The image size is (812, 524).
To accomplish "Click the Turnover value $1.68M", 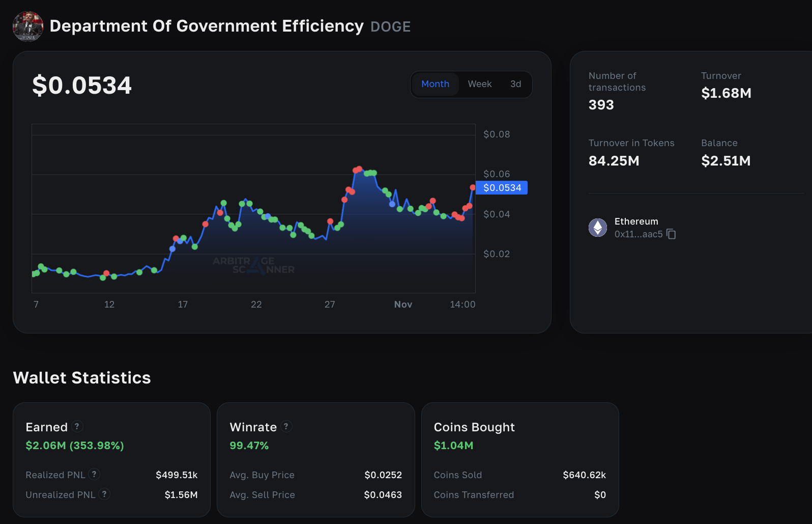I will click(x=726, y=93).
